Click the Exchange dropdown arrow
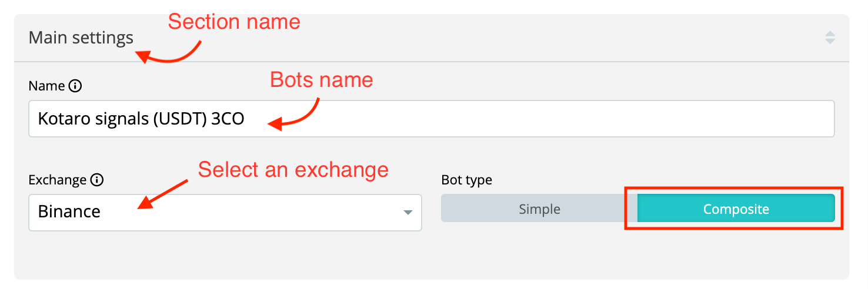Screen dimensions: 868x289 [408, 212]
